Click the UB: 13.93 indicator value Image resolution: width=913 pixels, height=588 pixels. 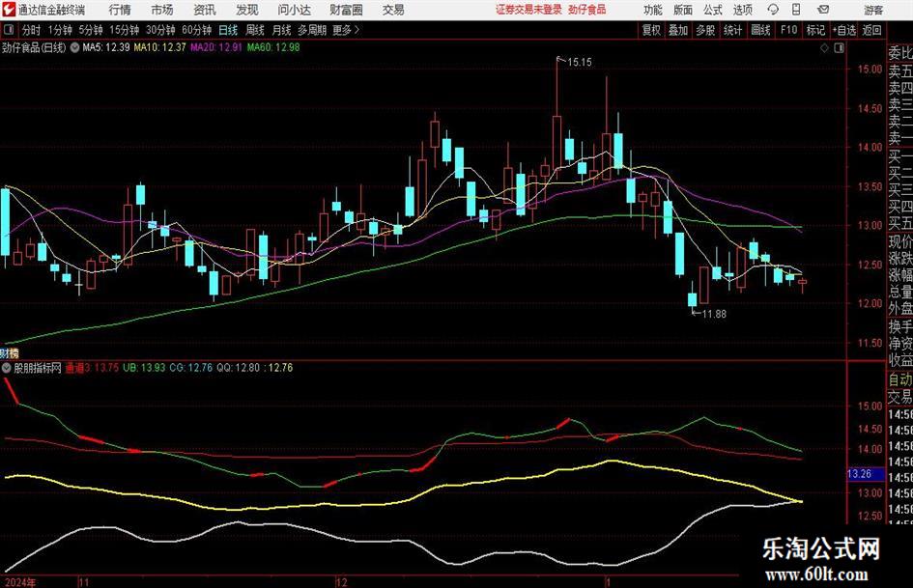(144, 368)
